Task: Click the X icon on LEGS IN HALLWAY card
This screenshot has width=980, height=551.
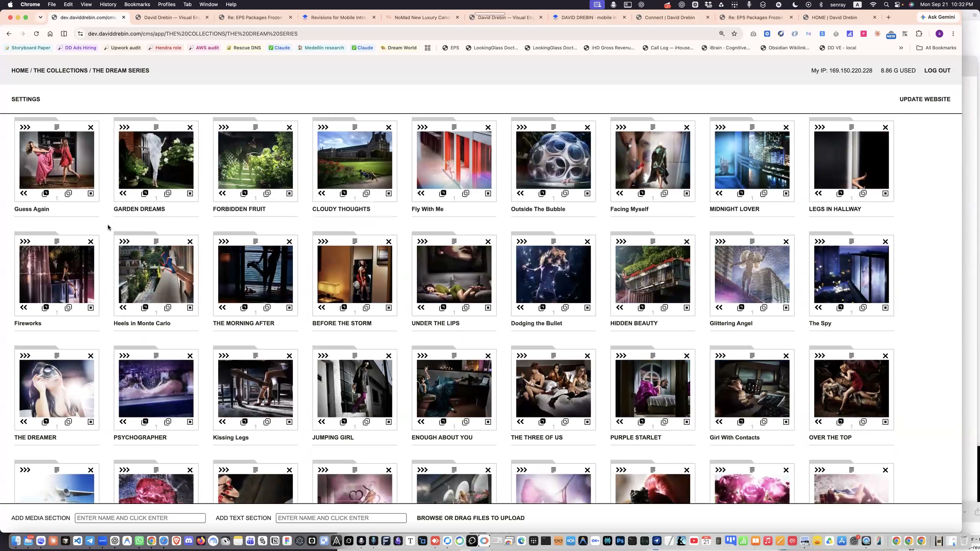Action: (x=885, y=127)
